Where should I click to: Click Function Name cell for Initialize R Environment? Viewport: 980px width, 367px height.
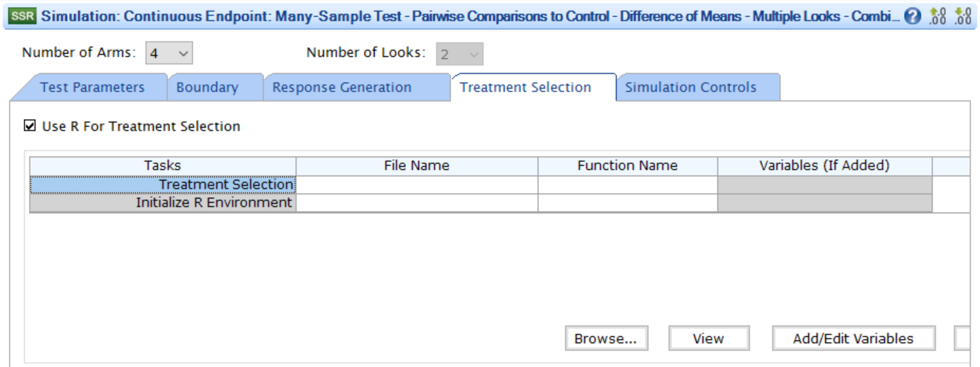click(627, 203)
